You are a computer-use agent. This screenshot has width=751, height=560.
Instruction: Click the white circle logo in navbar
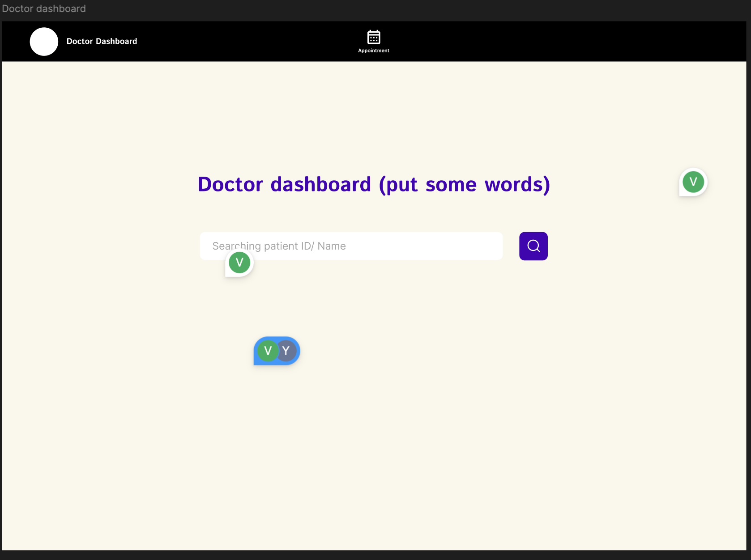(44, 42)
